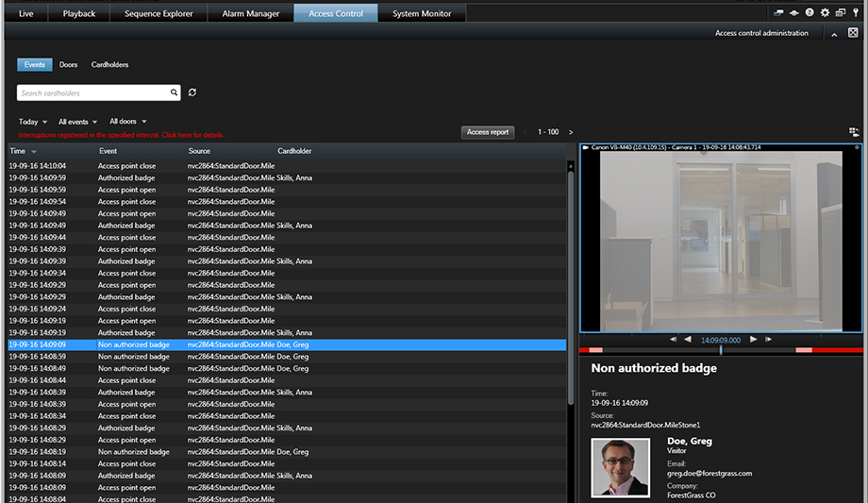
Task: Click the multi-window icon in top toolbar
Action: pos(840,13)
